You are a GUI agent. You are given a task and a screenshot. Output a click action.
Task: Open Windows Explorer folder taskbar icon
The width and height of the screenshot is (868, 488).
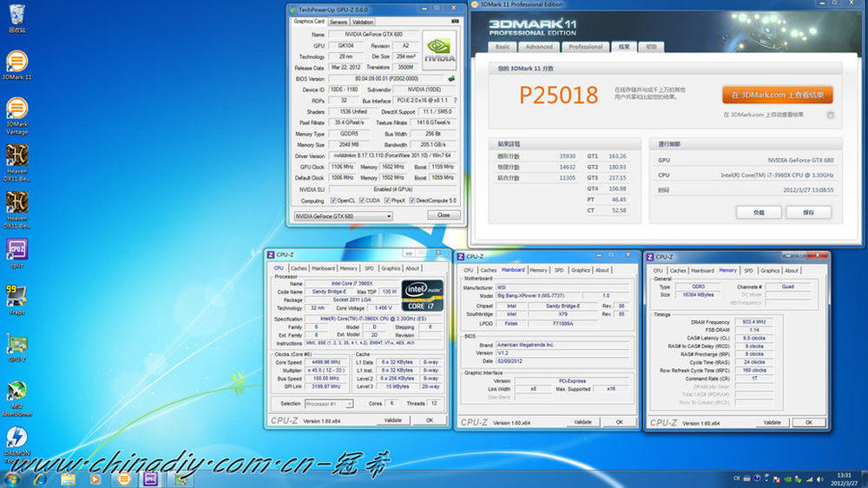point(68,479)
